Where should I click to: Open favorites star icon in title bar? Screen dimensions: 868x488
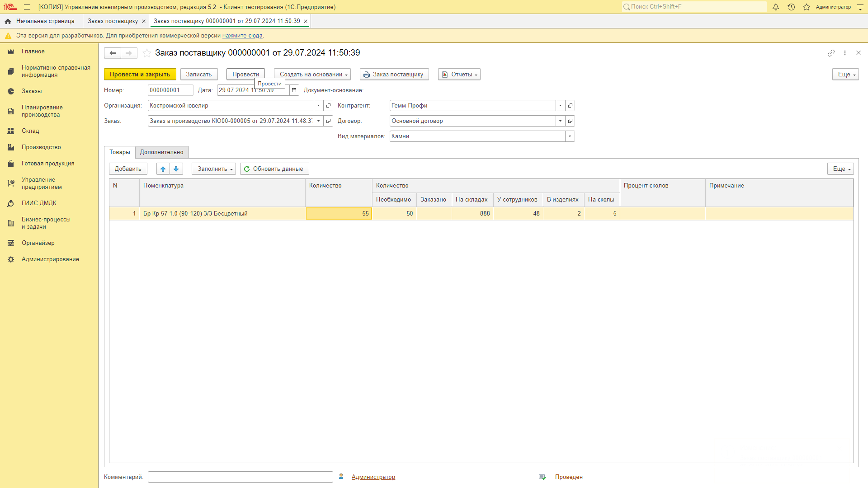click(x=807, y=7)
